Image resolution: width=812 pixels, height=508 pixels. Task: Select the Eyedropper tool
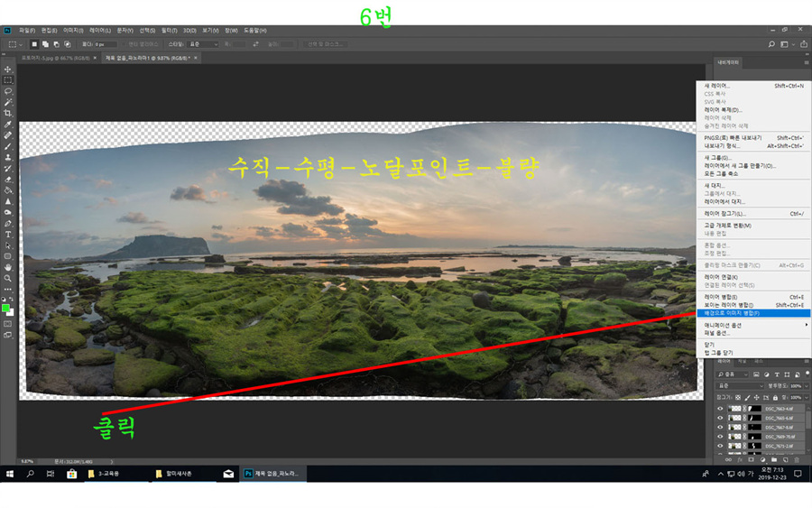click(x=8, y=125)
